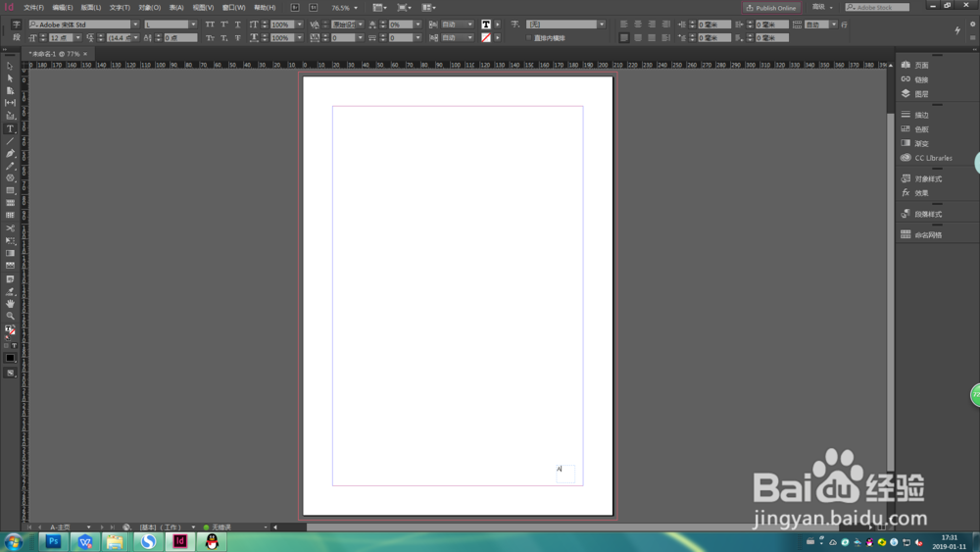Open the Adobe 宋体 Std font dropdown
The width and height of the screenshot is (980, 552).
point(135,25)
